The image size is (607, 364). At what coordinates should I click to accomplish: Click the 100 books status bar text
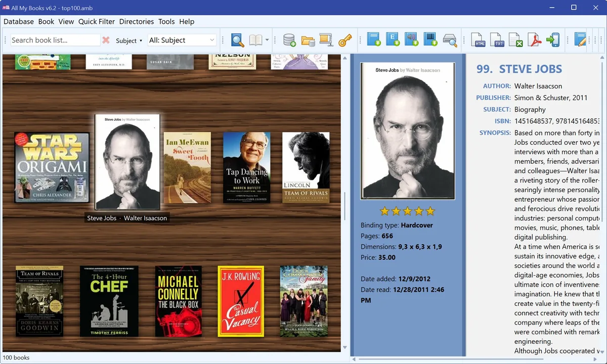point(16,357)
